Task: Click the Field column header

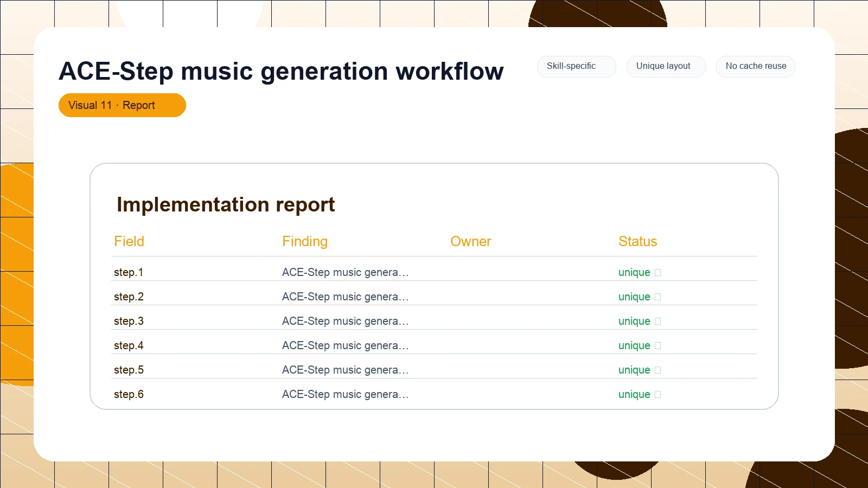Action: pyautogui.click(x=129, y=241)
